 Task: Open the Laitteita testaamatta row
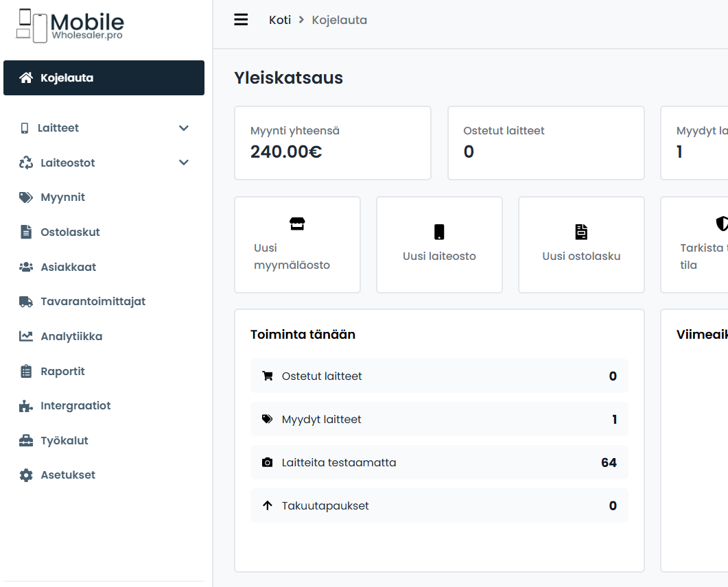[x=439, y=463]
